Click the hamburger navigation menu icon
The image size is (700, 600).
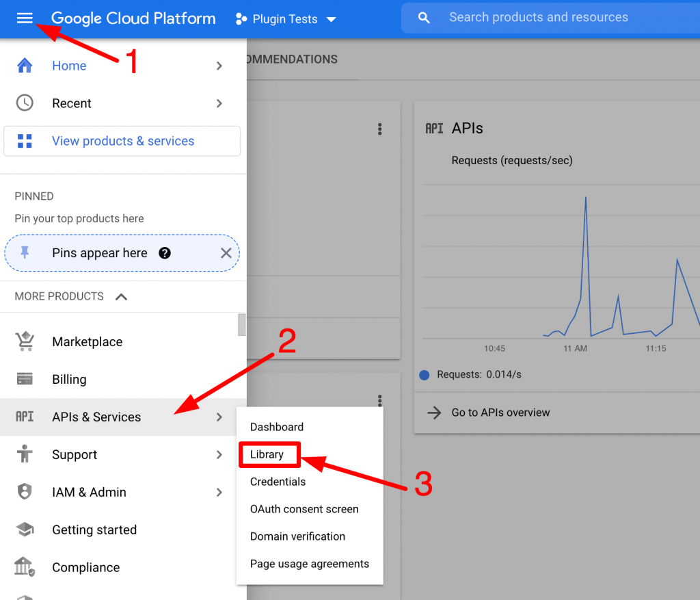click(25, 18)
